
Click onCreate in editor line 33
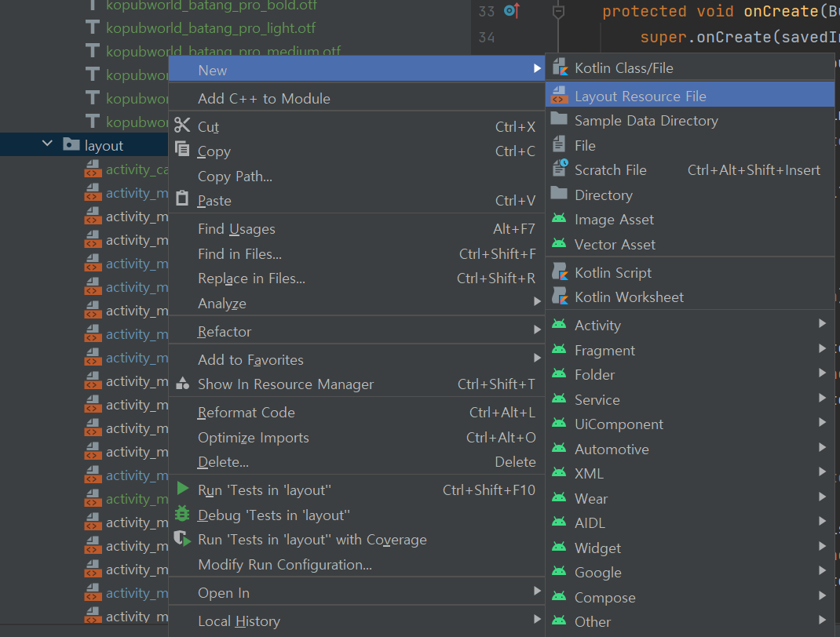[x=781, y=11]
